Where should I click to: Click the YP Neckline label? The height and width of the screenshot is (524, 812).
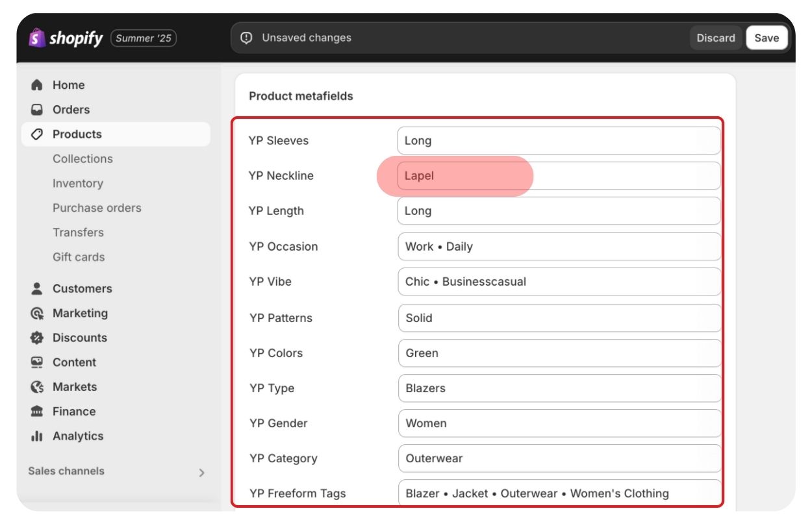click(x=281, y=176)
